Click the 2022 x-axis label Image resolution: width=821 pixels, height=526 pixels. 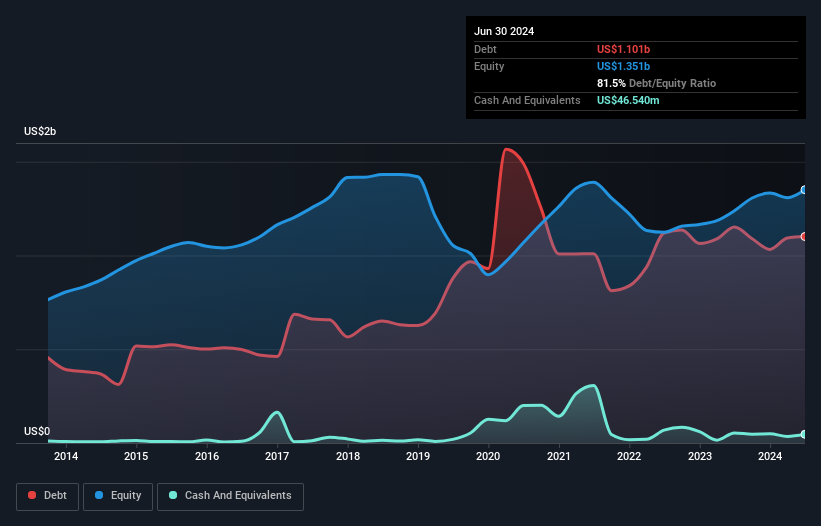click(x=629, y=456)
